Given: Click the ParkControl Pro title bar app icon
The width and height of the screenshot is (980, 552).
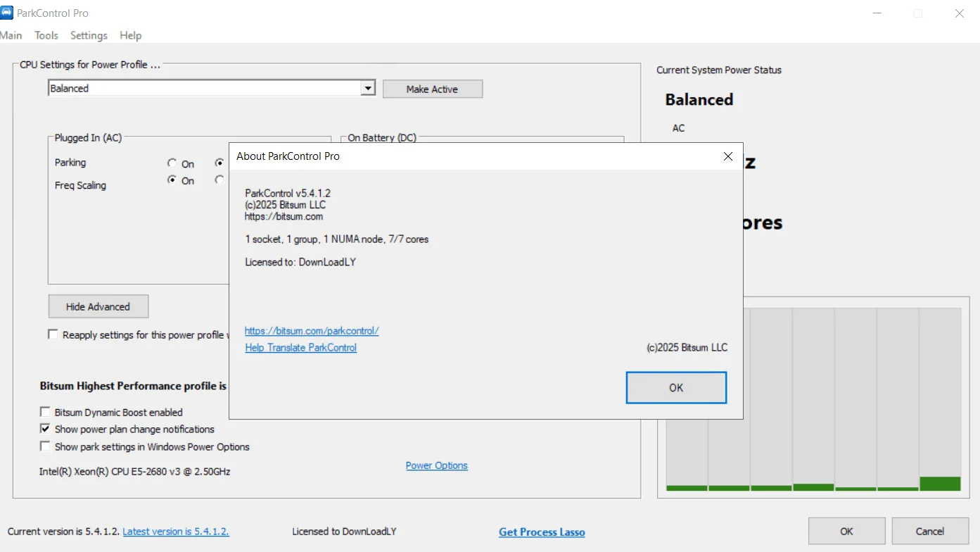Looking at the screenshot, I should pyautogui.click(x=7, y=13).
